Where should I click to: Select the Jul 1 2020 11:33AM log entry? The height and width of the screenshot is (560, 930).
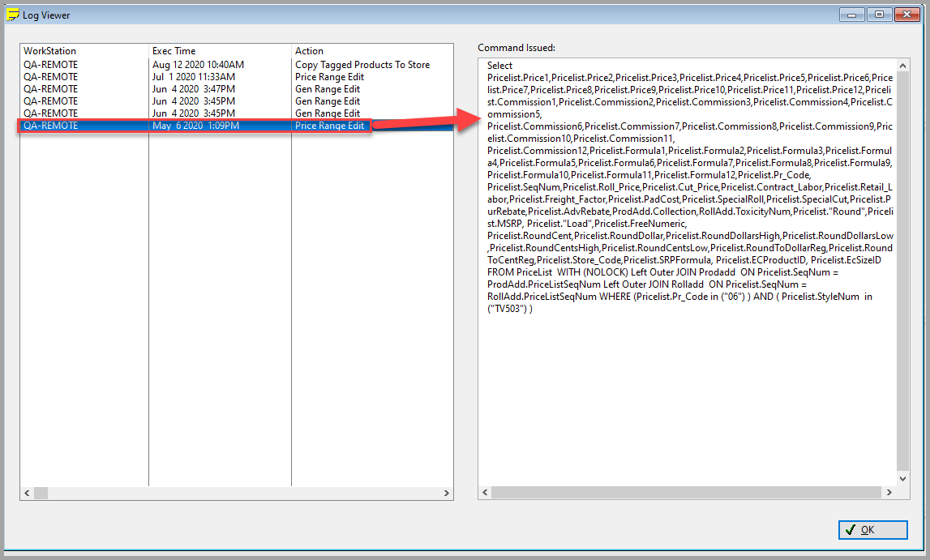point(237,77)
